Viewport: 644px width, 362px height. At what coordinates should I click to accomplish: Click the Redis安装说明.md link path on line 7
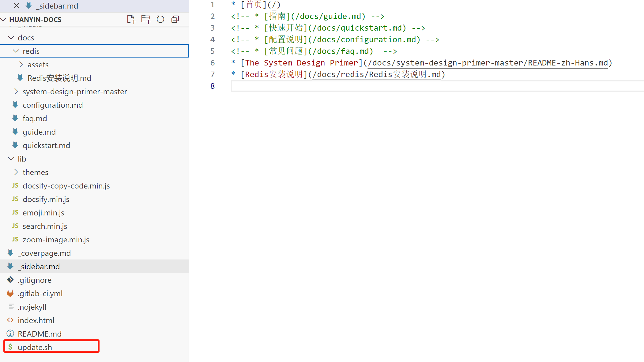pos(377,74)
